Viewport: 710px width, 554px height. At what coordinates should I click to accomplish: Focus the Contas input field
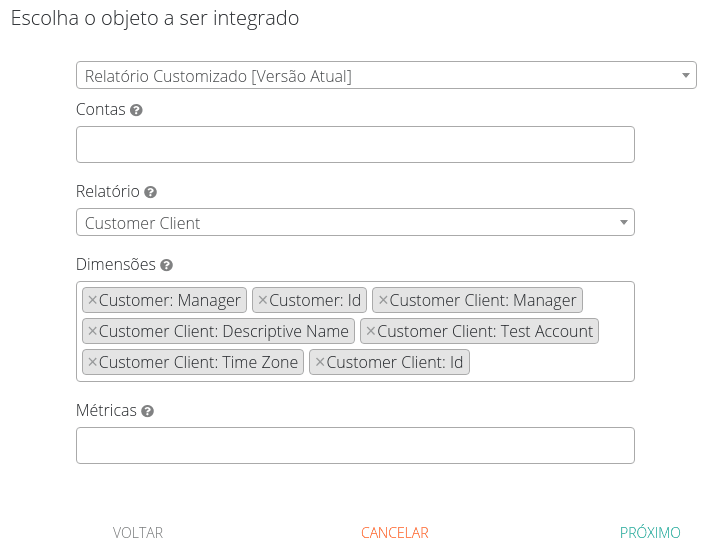(355, 145)
